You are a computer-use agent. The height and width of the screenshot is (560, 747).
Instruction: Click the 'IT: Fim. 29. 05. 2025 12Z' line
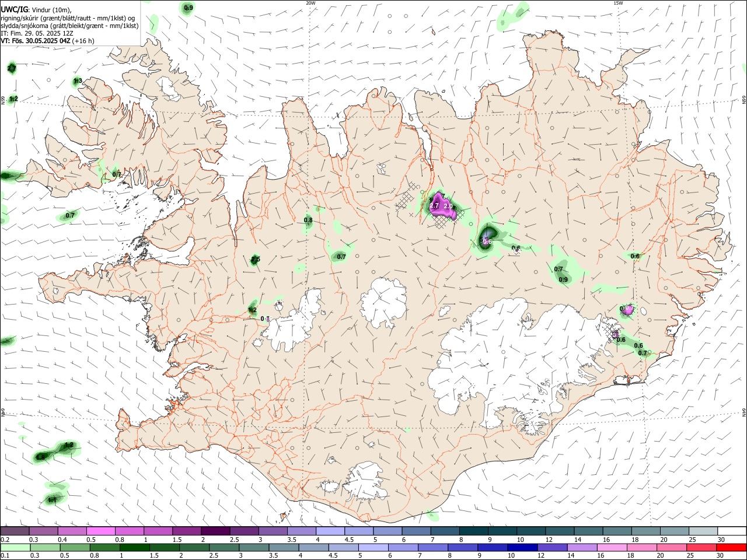coord(37,33)
